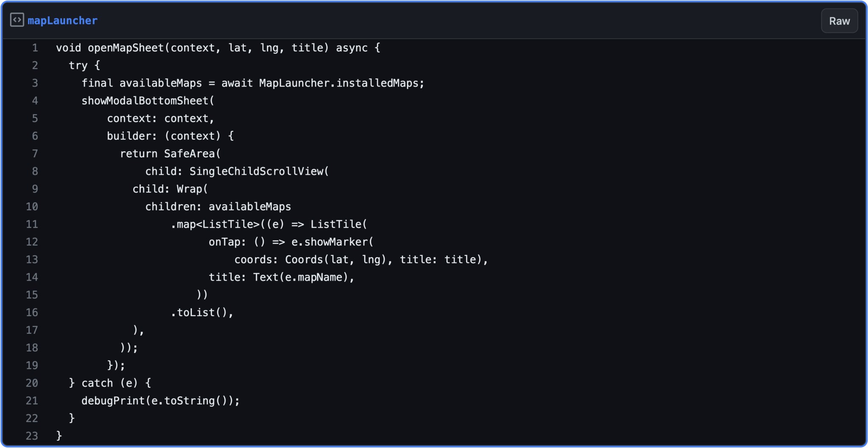Screen dimensions: 868x448
Task: Click the Raw button
Action: pos(839,21)
